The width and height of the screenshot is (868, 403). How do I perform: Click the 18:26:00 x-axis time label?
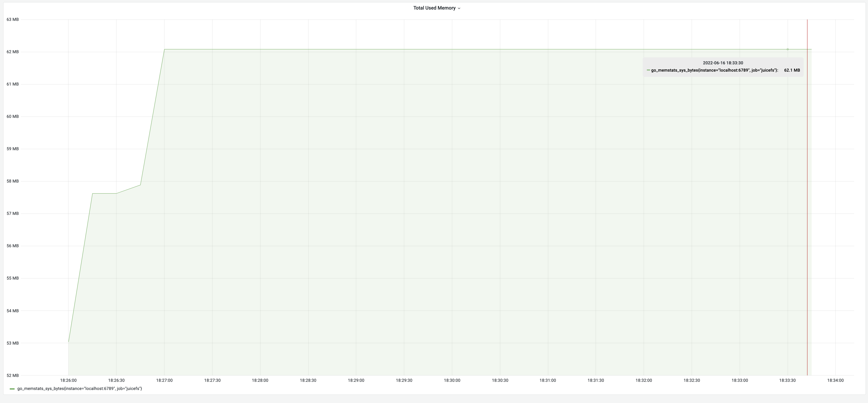[68, 380]
